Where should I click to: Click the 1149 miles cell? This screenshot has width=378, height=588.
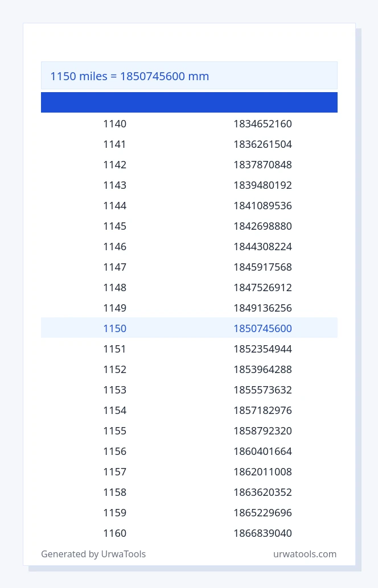click(115, 308)
